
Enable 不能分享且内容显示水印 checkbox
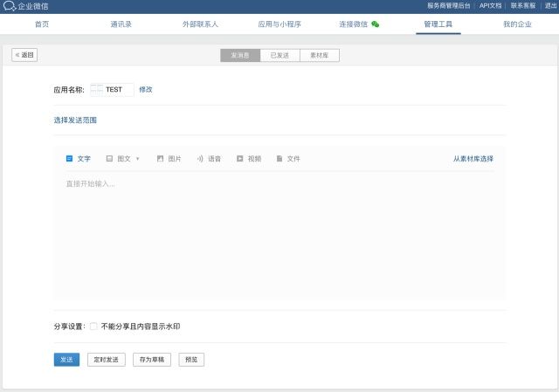click(93, 327)
